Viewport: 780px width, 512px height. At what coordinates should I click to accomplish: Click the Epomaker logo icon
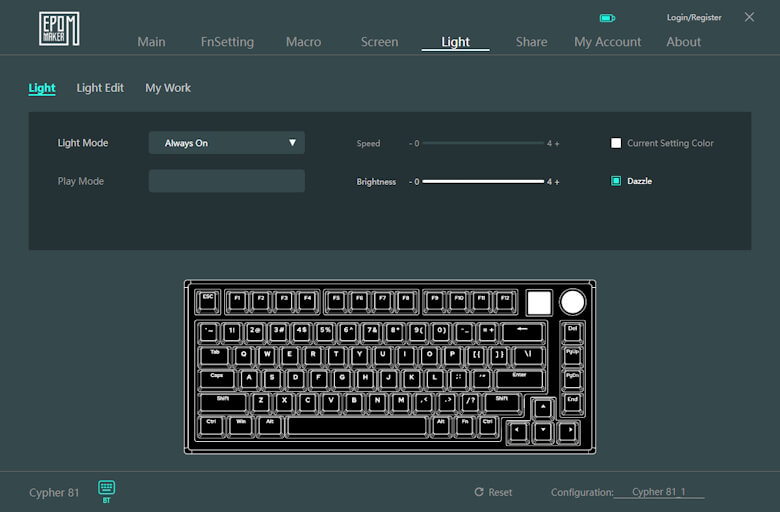coord(59,29)
